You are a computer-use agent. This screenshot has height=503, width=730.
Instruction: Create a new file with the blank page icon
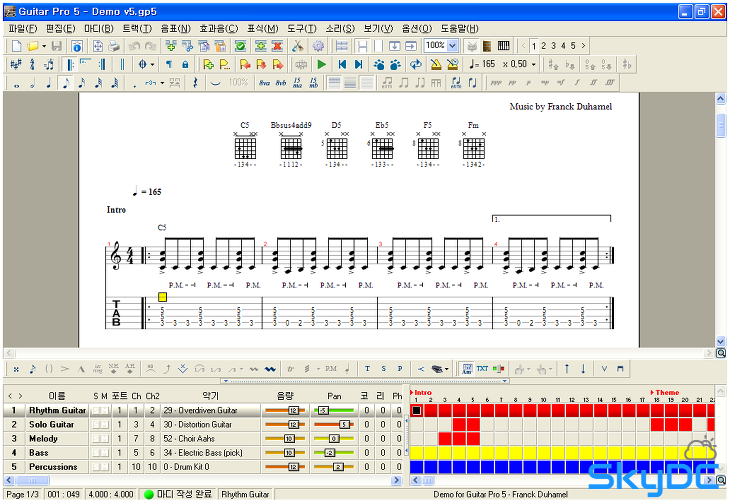16,46
